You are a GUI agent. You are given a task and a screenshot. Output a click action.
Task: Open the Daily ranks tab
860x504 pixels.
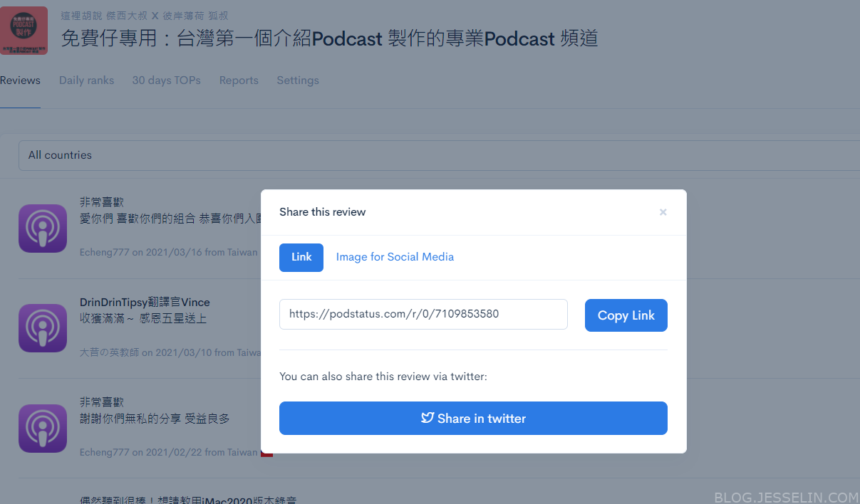click(x=86, y=80)
